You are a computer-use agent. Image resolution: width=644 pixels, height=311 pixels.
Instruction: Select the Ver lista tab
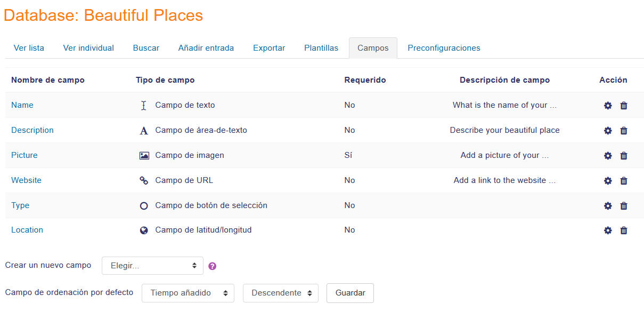tap(29, 48)
